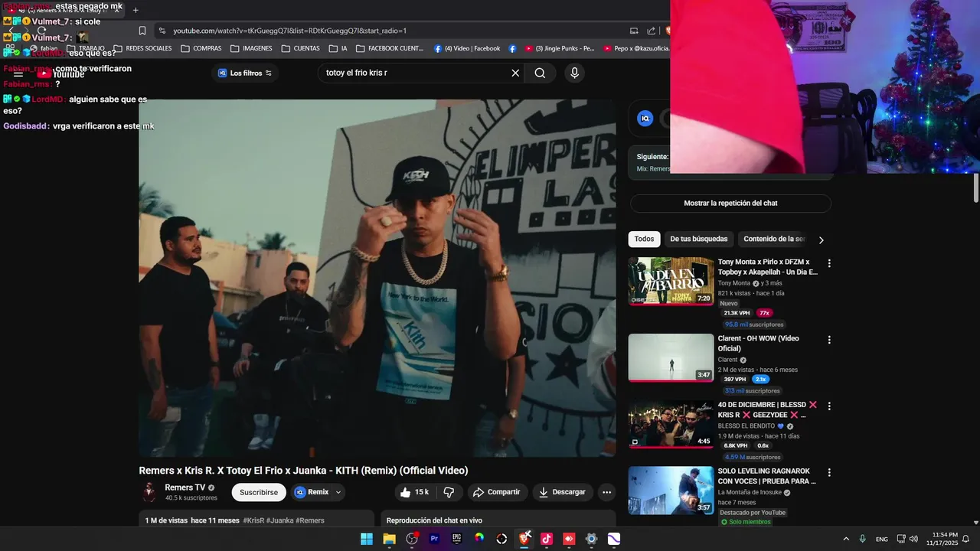This screenshot has width=980, height=551.
Task: Click the Remers TV channel avatar
Action: click(x=149, y=492)
